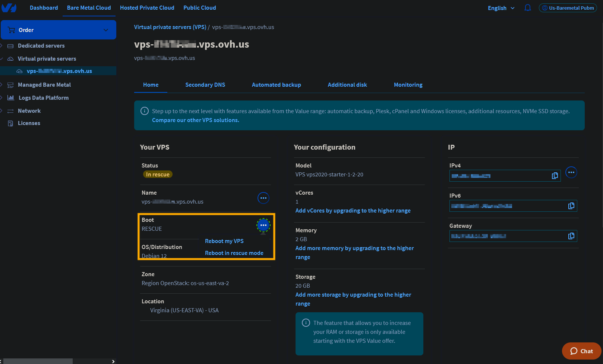Viewport: 603px width, 364px height.
Task: Go to Dashboard in top navigation
Action: click(x=44, y=8)
